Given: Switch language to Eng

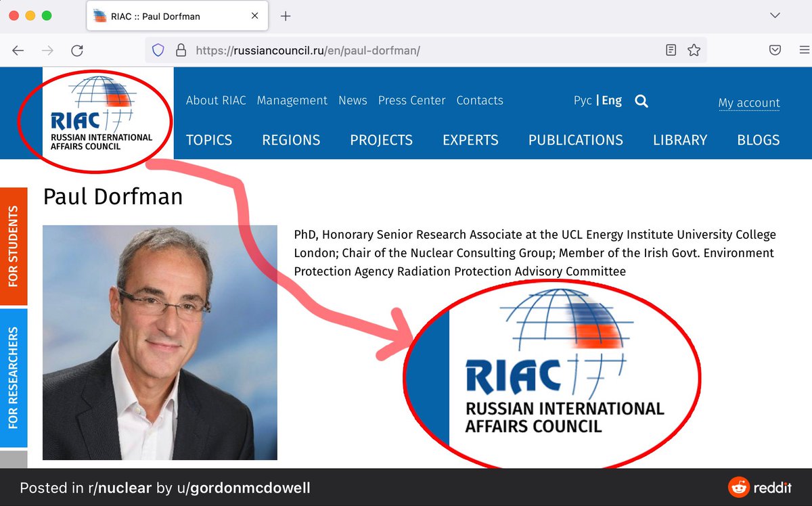Looking at the screenshot, I should click(x=612, y=100).
